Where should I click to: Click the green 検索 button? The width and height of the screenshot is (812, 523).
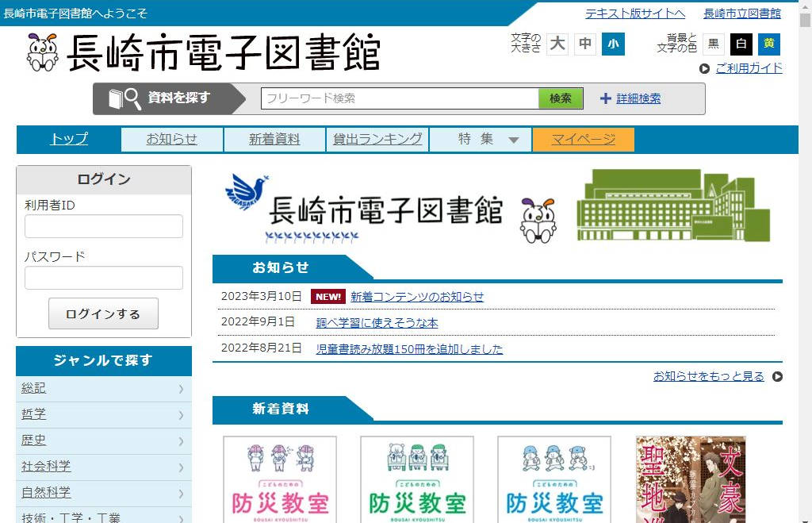[x=561, y=98]
